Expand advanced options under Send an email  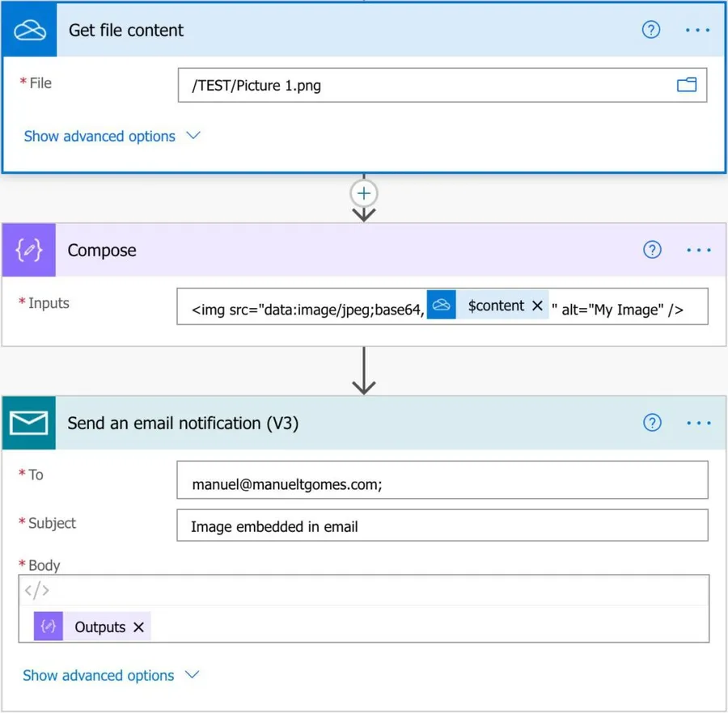tap(111, 676)
